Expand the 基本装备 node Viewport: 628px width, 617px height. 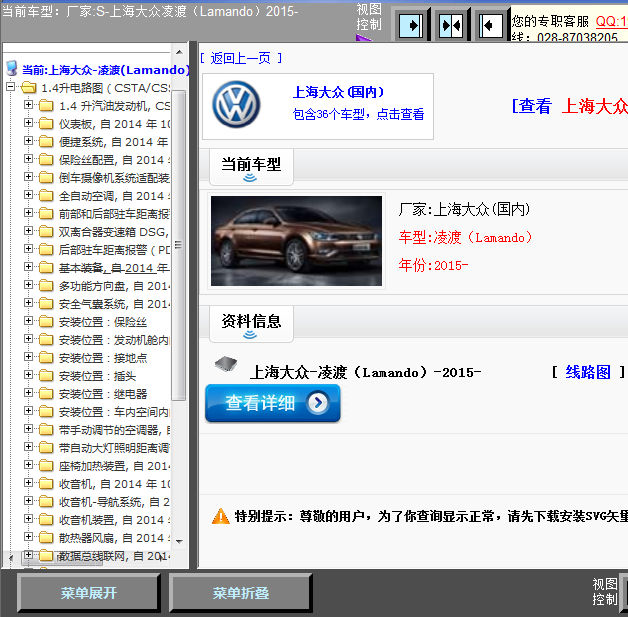coord(28,267)
